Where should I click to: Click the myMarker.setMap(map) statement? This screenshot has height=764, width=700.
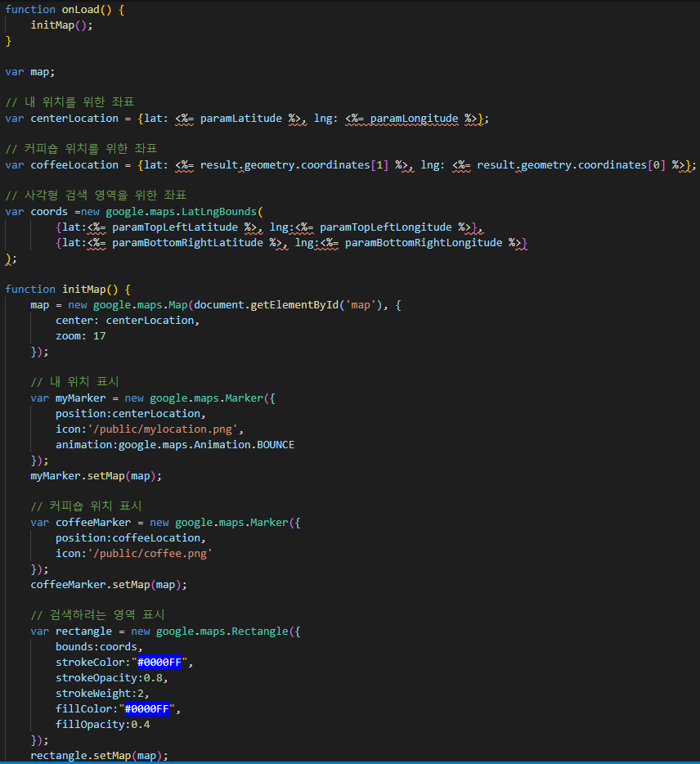[x=96, y=476]
